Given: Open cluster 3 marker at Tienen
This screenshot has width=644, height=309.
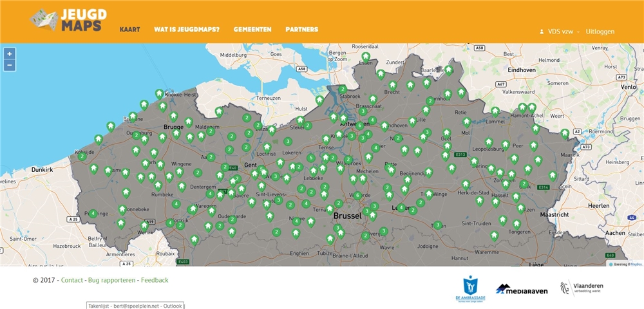Looking at the screenshot, I should 438,225.
